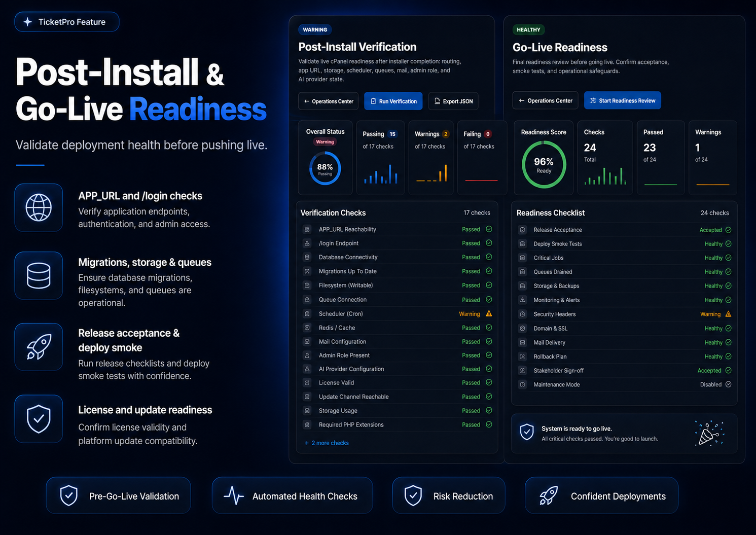Image resolution: width=756 pixels, height=535 pixels.
Task: Click the Risk Reduction pill
Action: pos(449,495)
